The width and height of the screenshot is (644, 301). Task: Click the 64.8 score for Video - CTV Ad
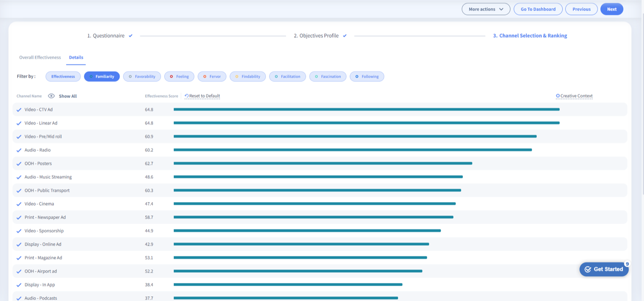(149, 110)
